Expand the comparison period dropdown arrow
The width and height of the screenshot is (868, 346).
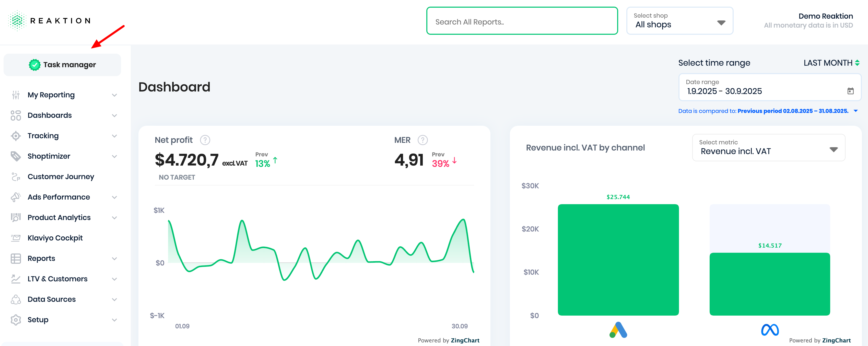pyautogui.click(x=855, y=111)
